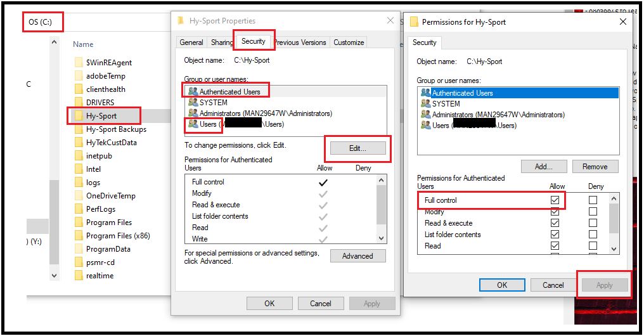The image size is (644, 336).
Task: Select the realtime folder icon
Action: [79, 276]
